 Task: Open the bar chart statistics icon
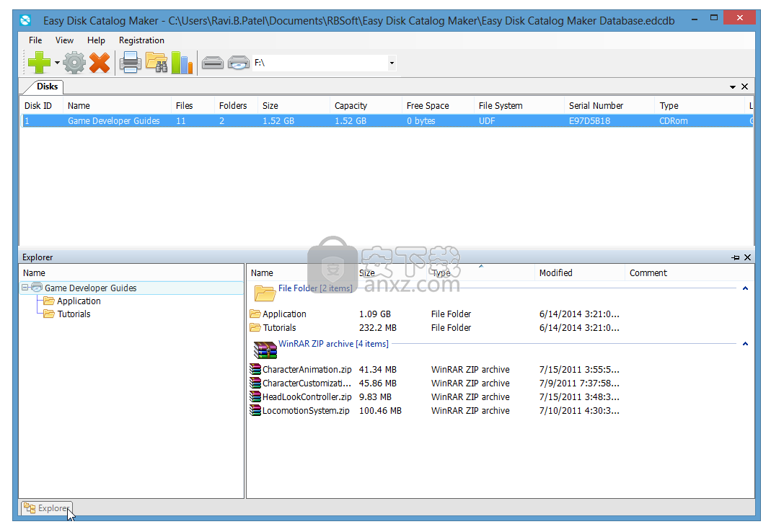(182, 63)
